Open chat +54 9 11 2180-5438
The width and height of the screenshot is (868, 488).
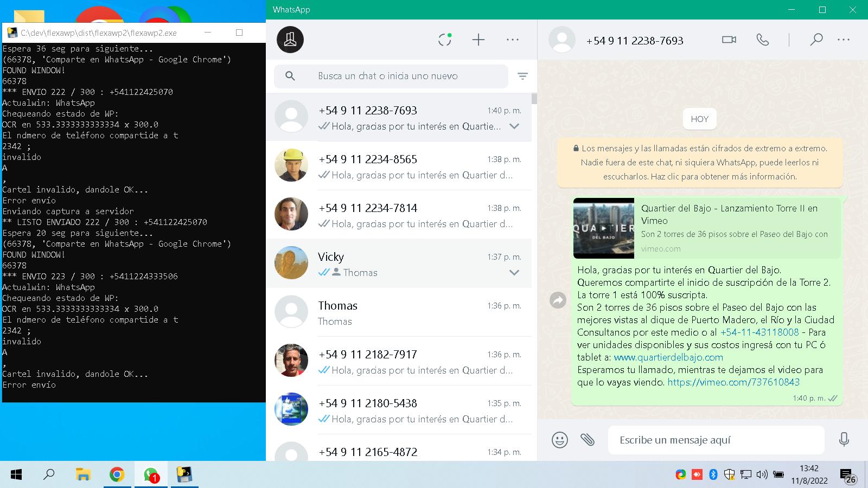399,410
